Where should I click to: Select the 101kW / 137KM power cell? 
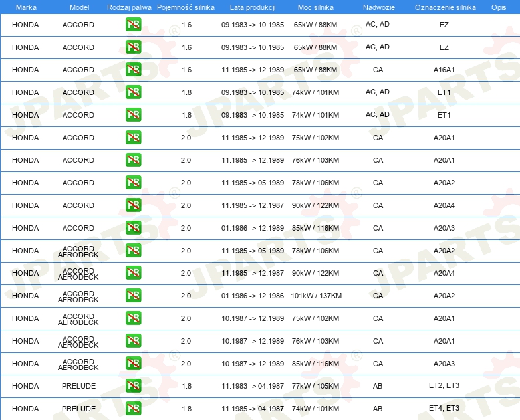pyautogui.click(x=316, y=296)
